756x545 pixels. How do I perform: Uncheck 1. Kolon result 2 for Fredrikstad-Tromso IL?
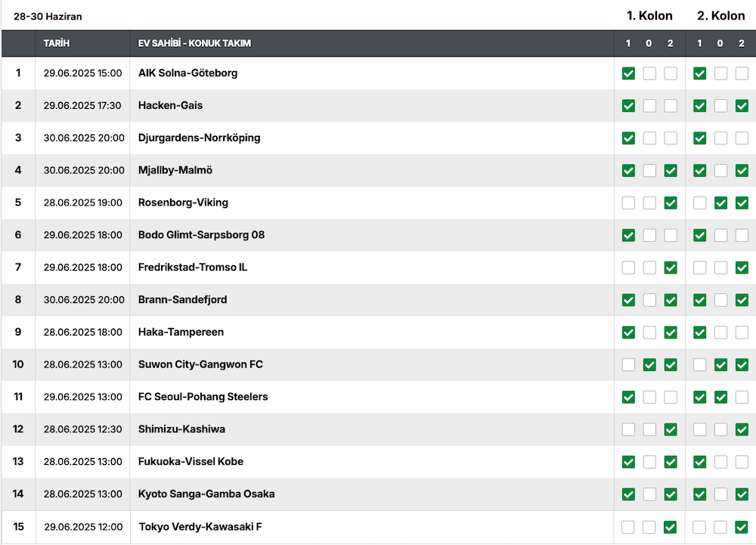click(671, 268)
